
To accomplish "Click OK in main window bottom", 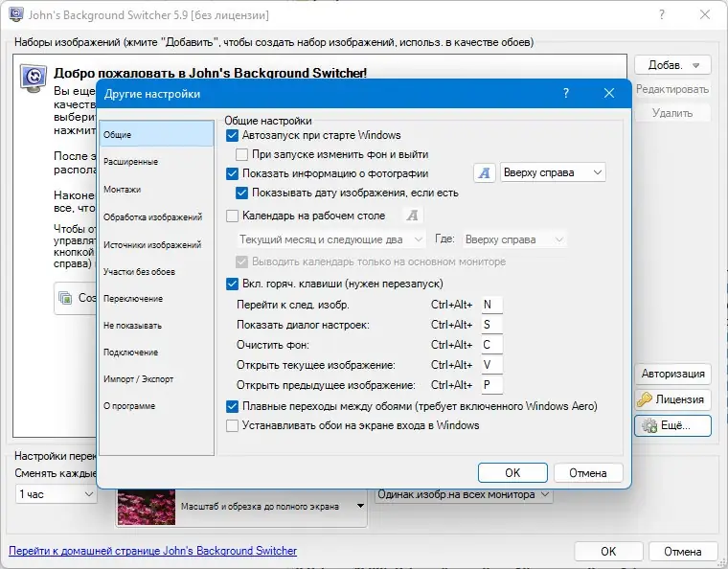I will click(x=608, y=552).
